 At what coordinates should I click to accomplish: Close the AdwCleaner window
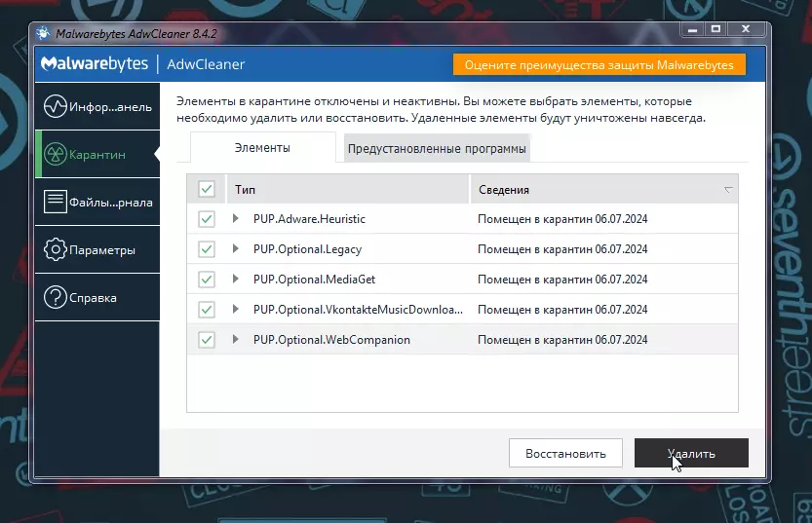746,29
